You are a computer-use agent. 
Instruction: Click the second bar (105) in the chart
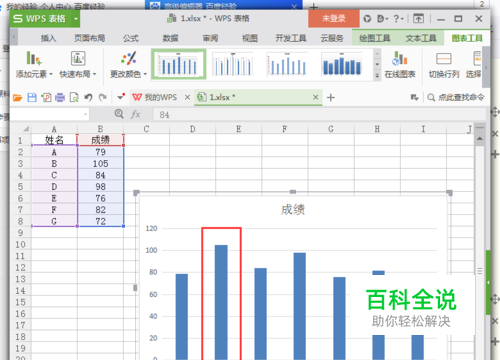point(221,302)
